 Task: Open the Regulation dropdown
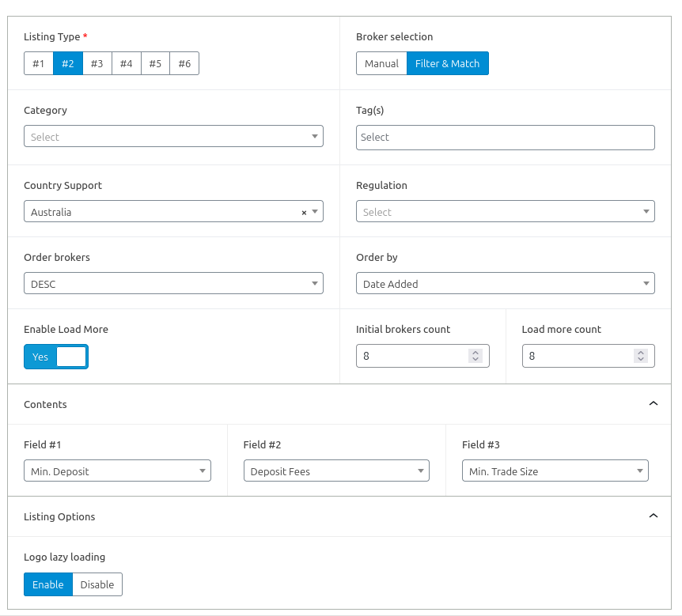[505, 212]
